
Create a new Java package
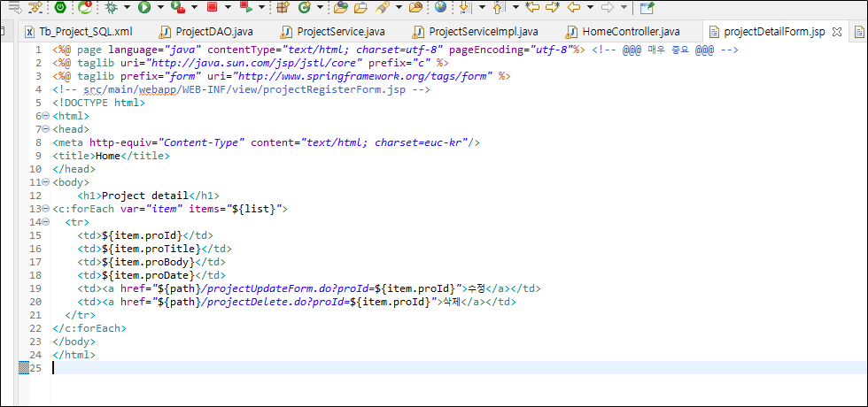[x=283, y=7]
